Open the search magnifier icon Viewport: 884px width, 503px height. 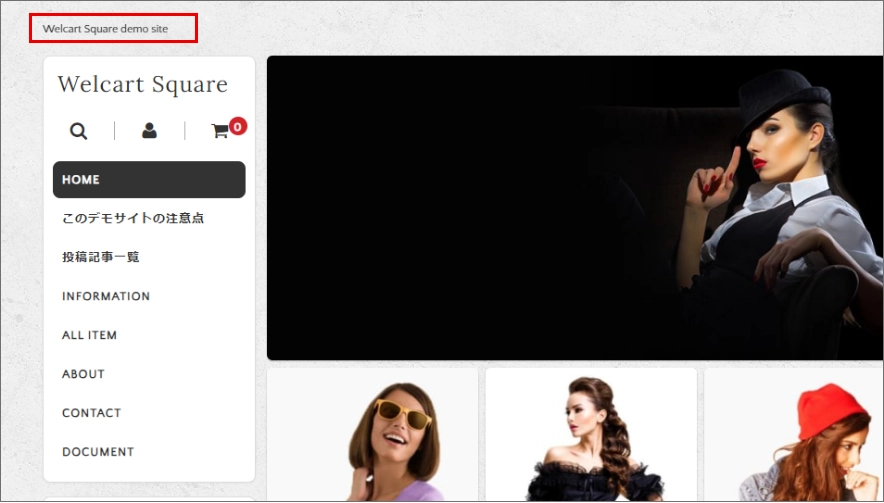point(78,131)
